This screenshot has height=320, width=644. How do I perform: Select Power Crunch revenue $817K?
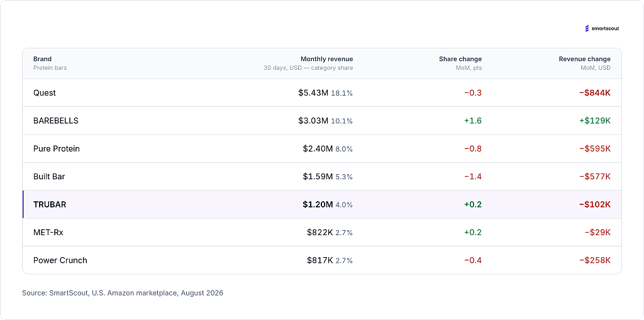(x=320, y=260)
